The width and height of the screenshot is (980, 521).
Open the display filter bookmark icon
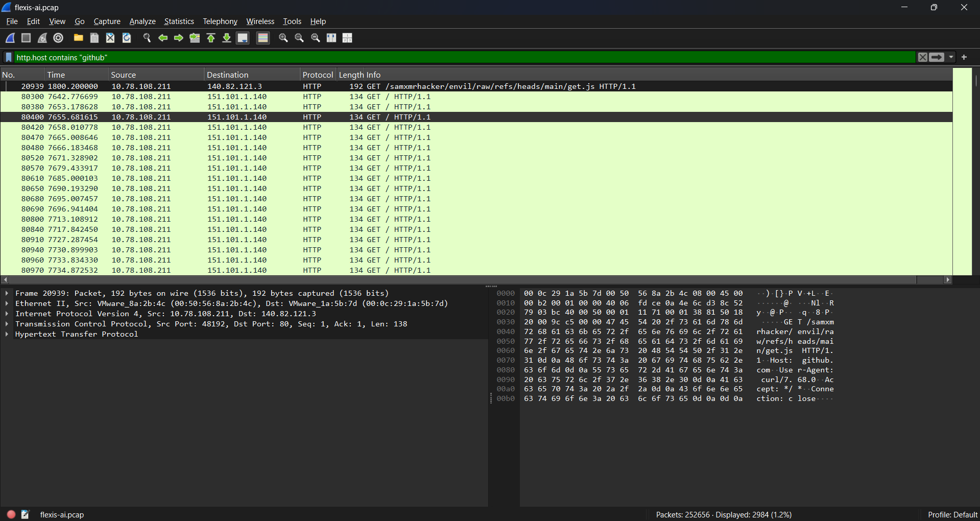9,57
